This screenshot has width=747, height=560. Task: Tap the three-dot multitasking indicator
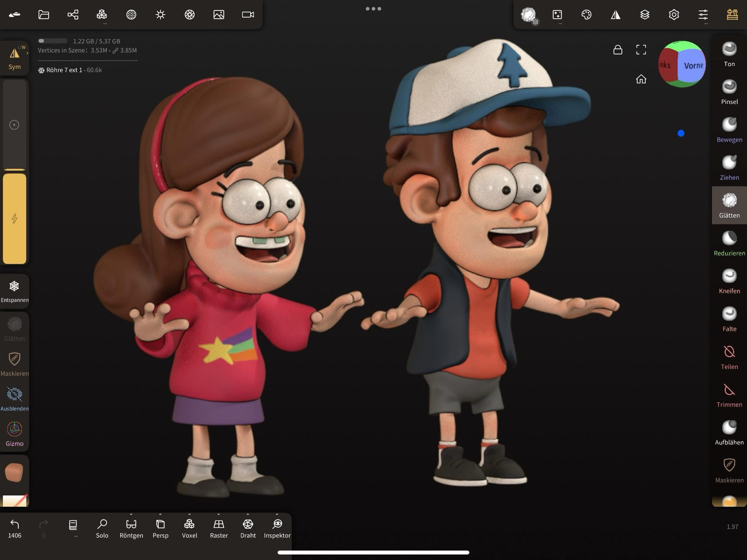click(373, 9)
